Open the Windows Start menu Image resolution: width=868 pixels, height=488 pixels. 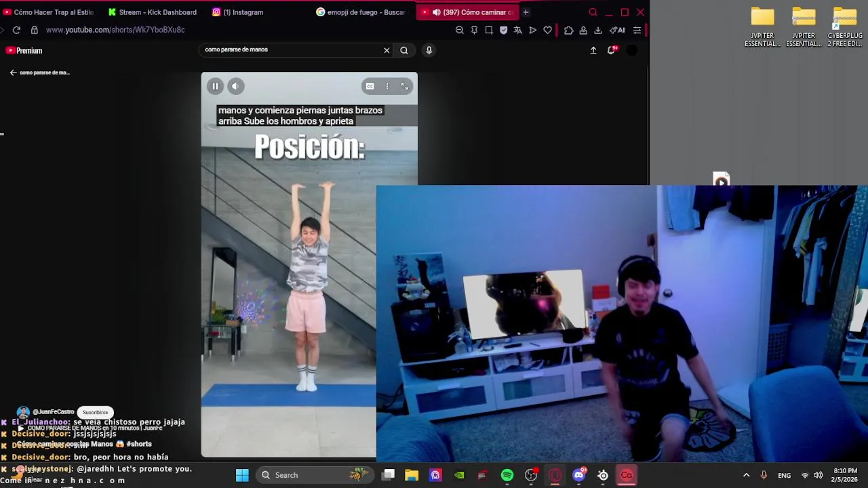click(x=242, y=475)
